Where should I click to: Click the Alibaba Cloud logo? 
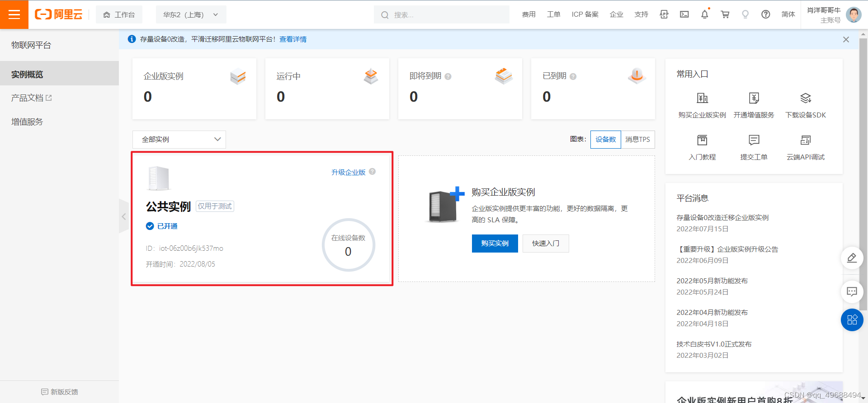[59, 14]
